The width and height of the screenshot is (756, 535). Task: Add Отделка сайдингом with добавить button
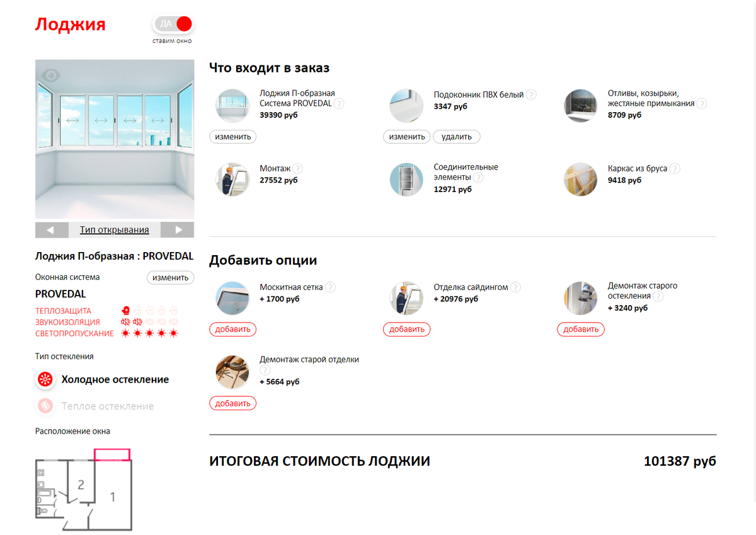406,329
